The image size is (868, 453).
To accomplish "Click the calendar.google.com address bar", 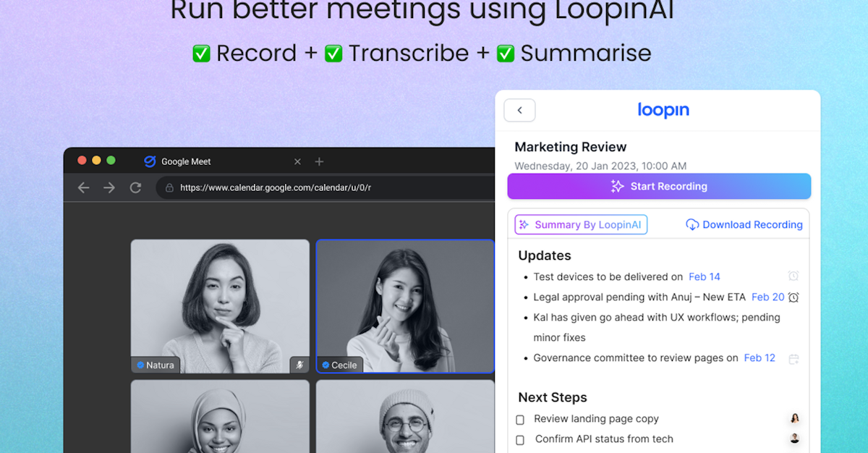I will (326, 187).
